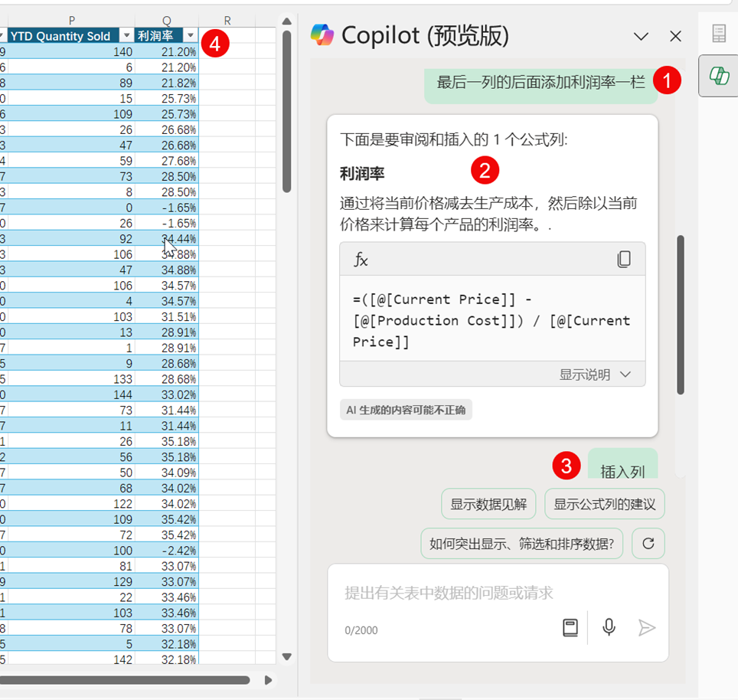Select the quantity cell with value 78
The width and height of the screenshot is (738, 700).
(71, 629)
